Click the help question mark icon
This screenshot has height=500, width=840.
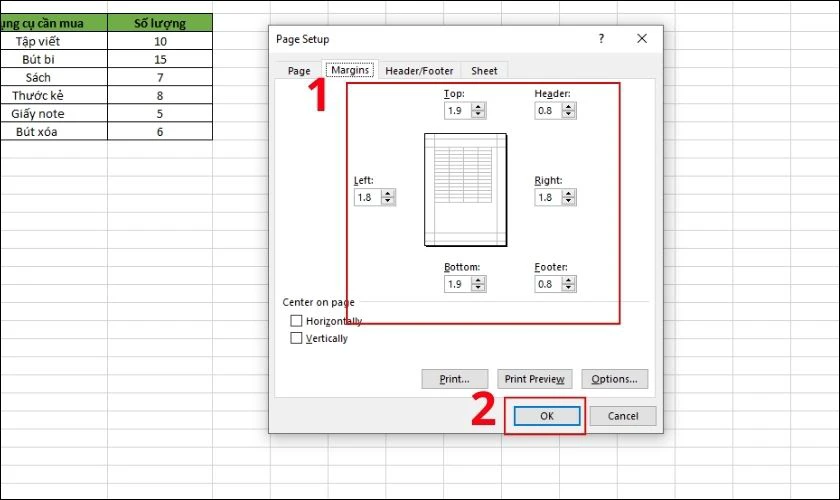(x=602, y=39)
